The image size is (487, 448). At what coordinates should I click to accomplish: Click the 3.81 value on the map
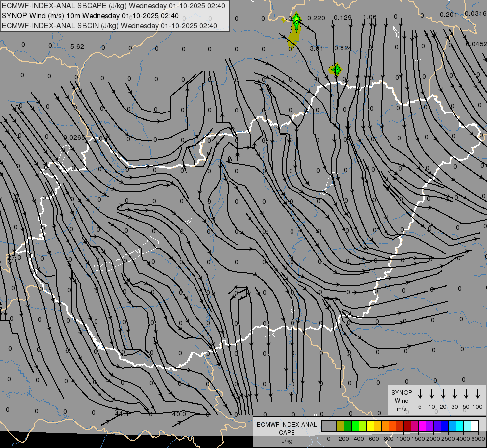316,48
